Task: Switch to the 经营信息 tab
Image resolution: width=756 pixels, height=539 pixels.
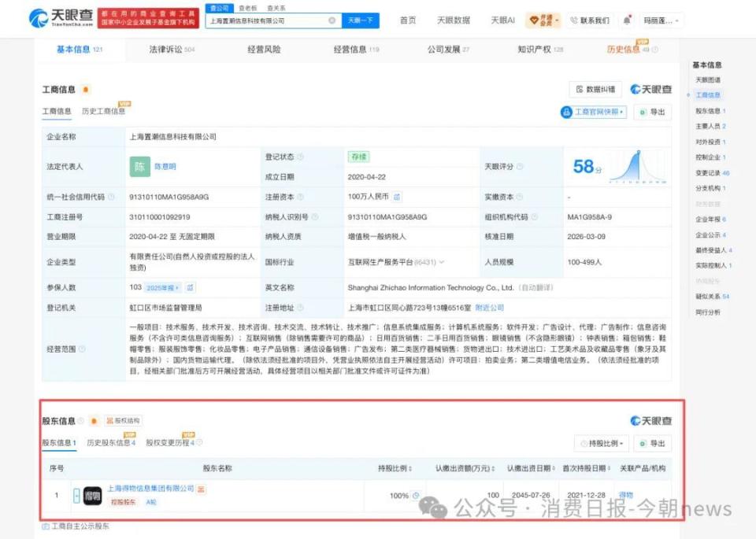Action: (x=356, y=49)
